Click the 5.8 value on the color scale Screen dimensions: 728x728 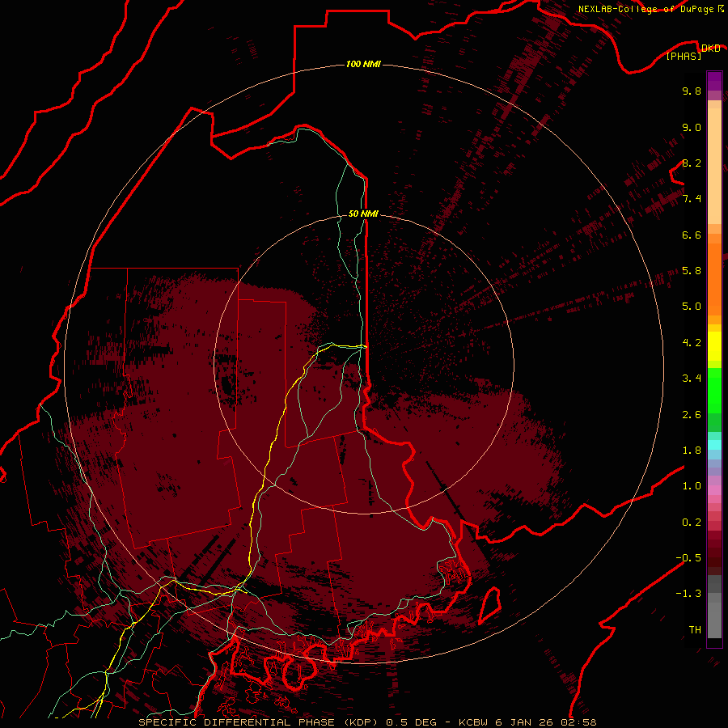click(x=692, y=271)
